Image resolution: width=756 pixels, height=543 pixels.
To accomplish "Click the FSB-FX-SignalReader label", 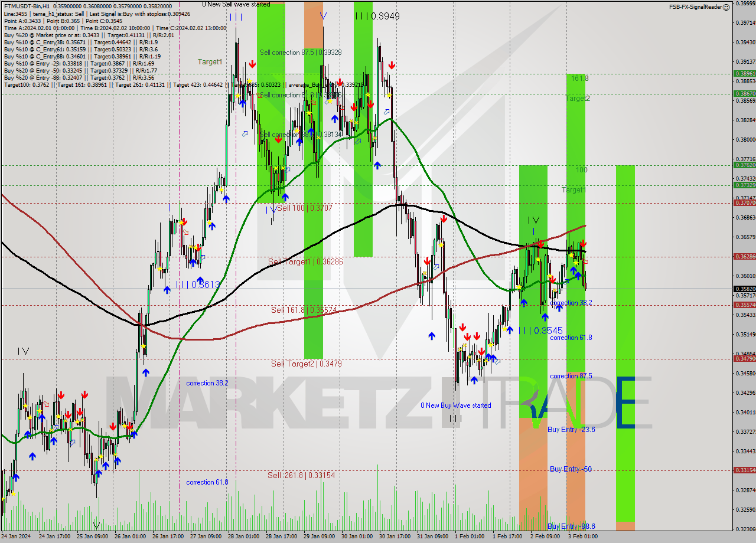I will pos(695,6).
